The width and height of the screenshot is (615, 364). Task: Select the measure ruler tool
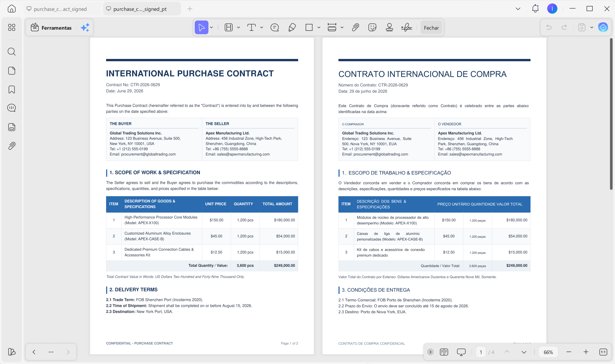[332, 27]
